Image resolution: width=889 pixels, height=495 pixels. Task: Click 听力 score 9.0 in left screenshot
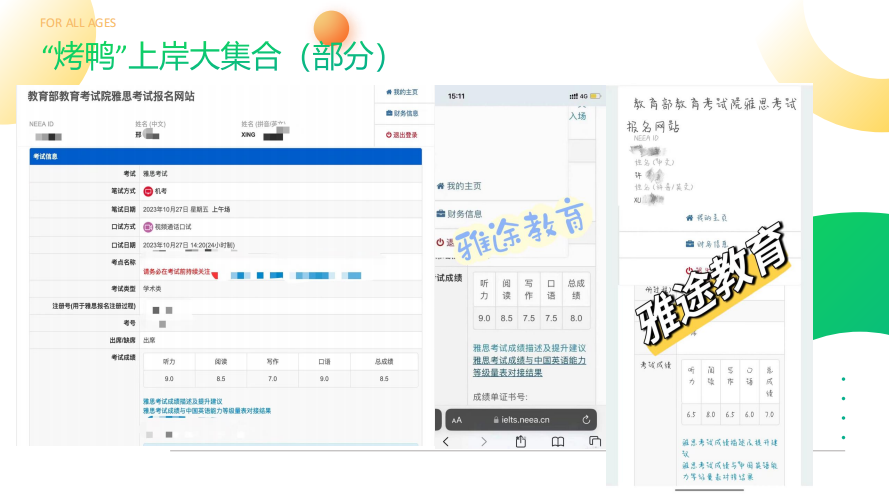(x=169, y=379)
